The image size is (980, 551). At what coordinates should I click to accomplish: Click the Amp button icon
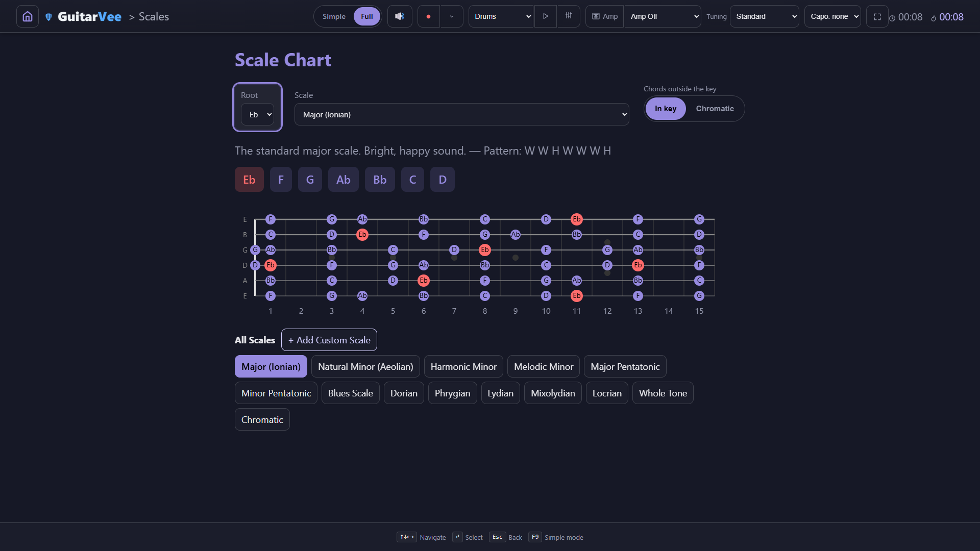pos(605,16)
